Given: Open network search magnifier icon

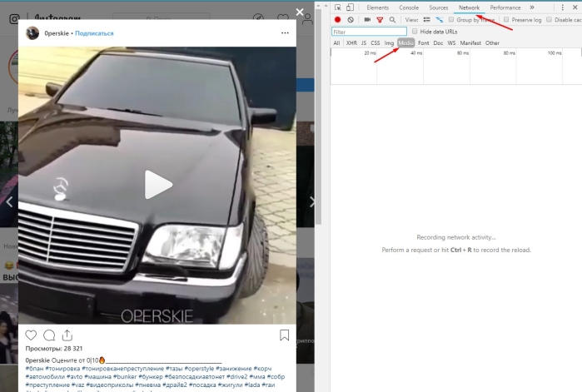Looking at the screenshot, I should 392,20.
